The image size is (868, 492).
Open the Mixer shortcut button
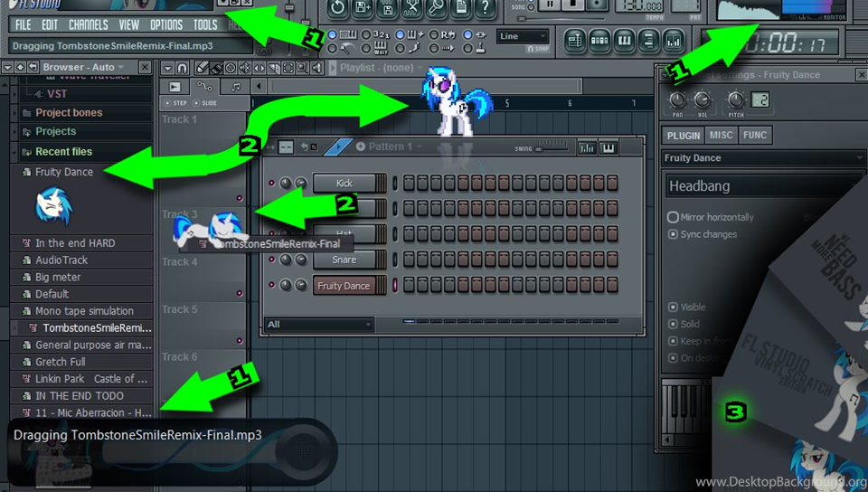coord(673,41)
